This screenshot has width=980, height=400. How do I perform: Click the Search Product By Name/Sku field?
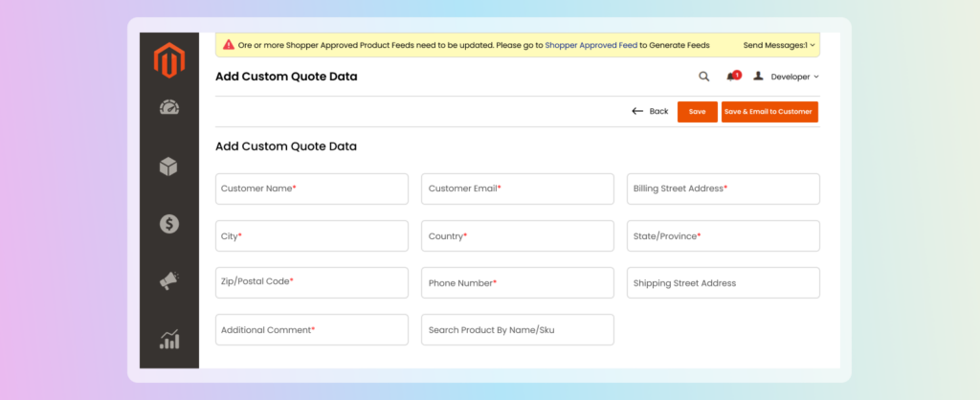[517, 330]
